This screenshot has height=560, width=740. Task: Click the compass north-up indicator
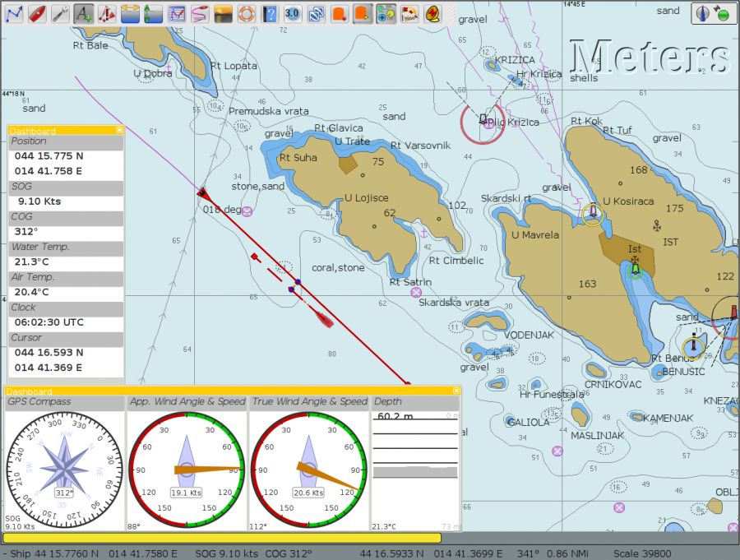point(703,13)
